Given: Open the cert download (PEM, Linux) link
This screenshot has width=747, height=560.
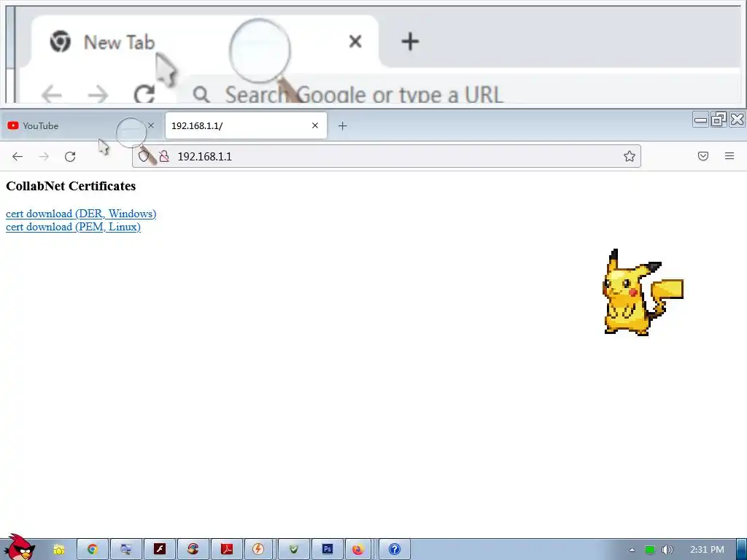Looking at the screenshot, I should coord(74,227).
